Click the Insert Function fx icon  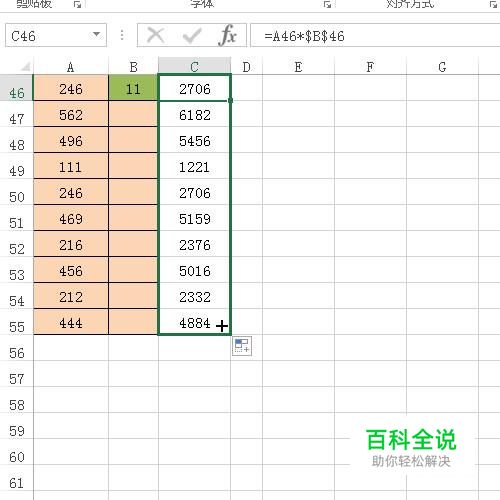click(x=228, y=35)
